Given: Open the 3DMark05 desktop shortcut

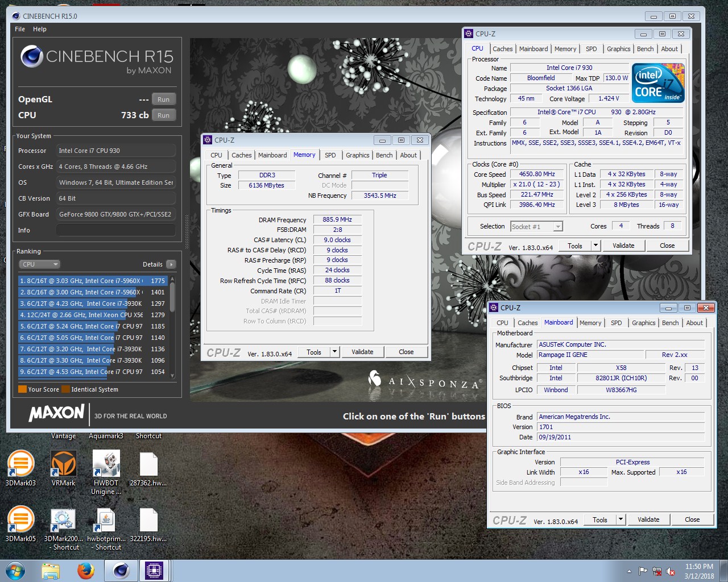Looking at the screenshot, I should 20,524.
